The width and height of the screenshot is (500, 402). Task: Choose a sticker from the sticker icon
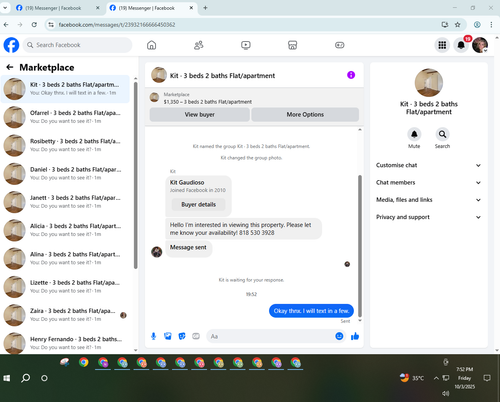182,336
